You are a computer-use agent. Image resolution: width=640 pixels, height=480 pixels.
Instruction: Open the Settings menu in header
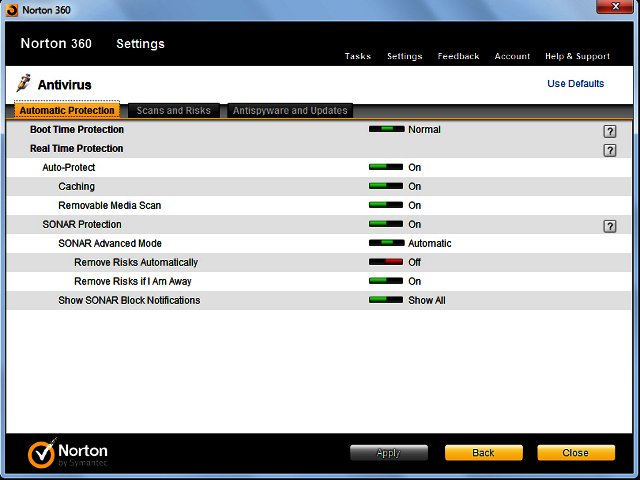(404, 56)
